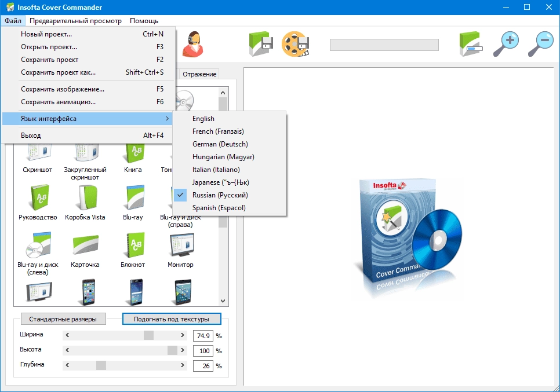Click the template list scroll down arrow
This screenshot has width=560, height=392.
(x=223, y=301)
